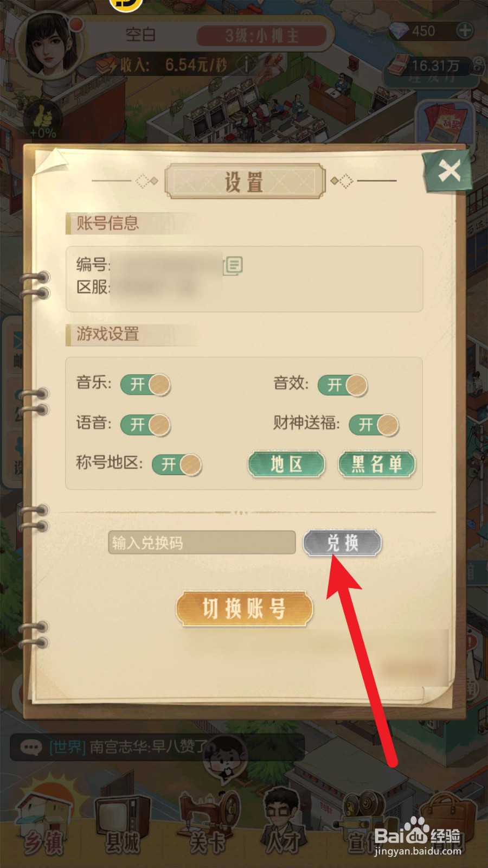Turn off the 语音 voice switch

click(x=145, y=425)
